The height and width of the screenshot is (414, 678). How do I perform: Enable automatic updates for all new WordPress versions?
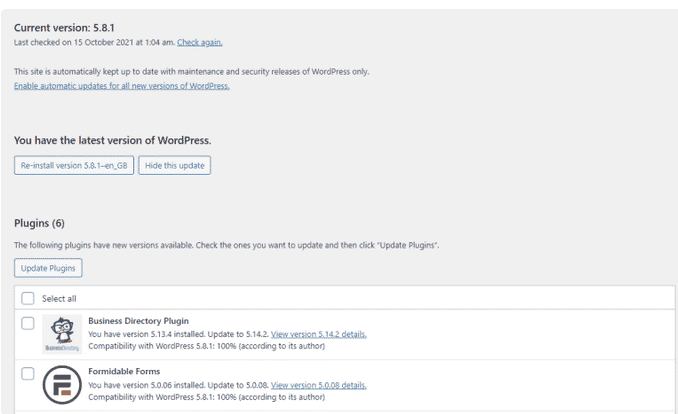122,86
